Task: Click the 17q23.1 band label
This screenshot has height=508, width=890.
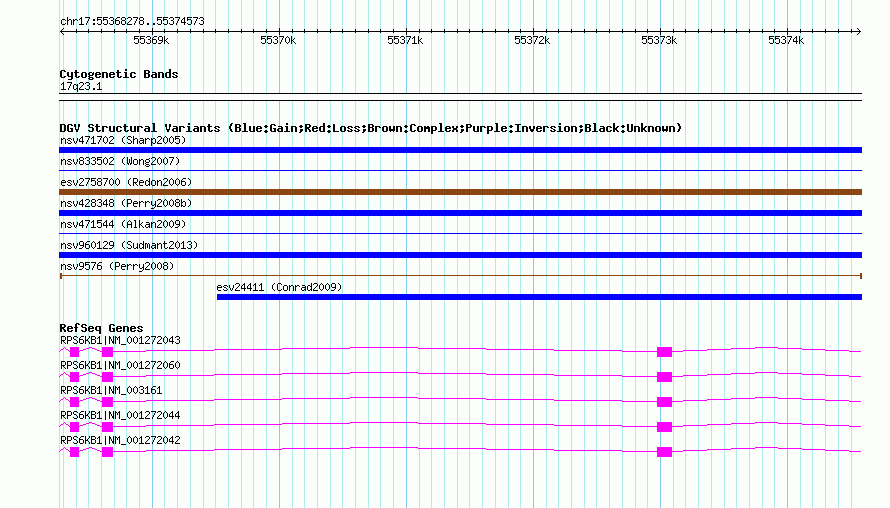Action: click(81, 86)
